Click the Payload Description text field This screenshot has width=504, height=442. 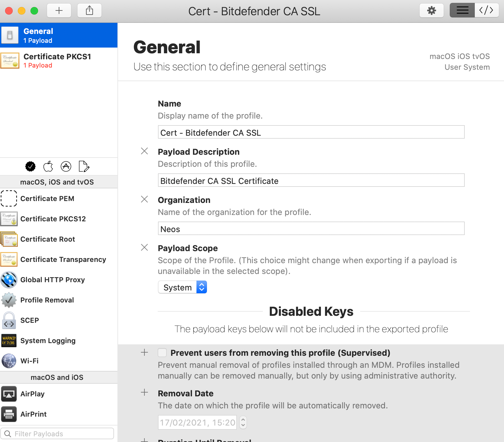[311, 180]
